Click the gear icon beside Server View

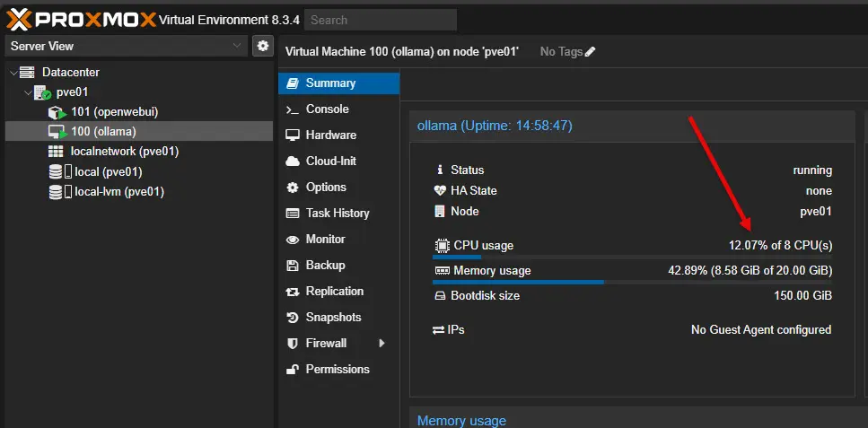pos(263,46)
